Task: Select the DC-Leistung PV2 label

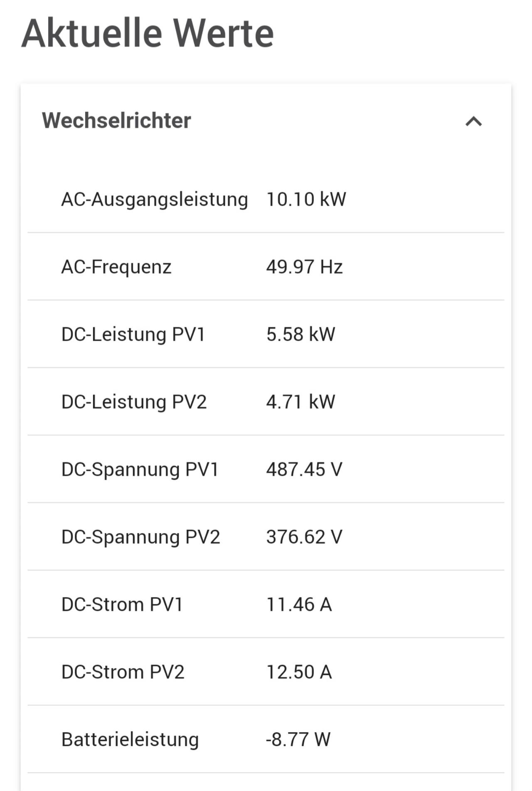Action: [x=134, y=402]
